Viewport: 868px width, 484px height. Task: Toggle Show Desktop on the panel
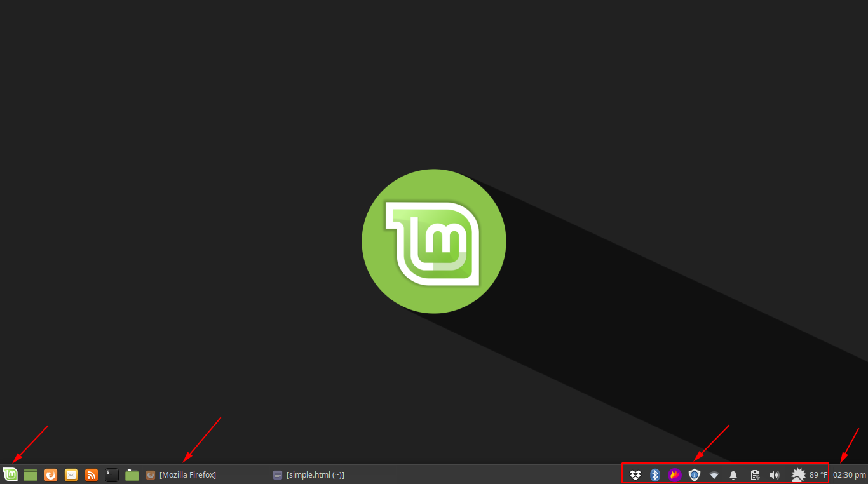[31, 474]
